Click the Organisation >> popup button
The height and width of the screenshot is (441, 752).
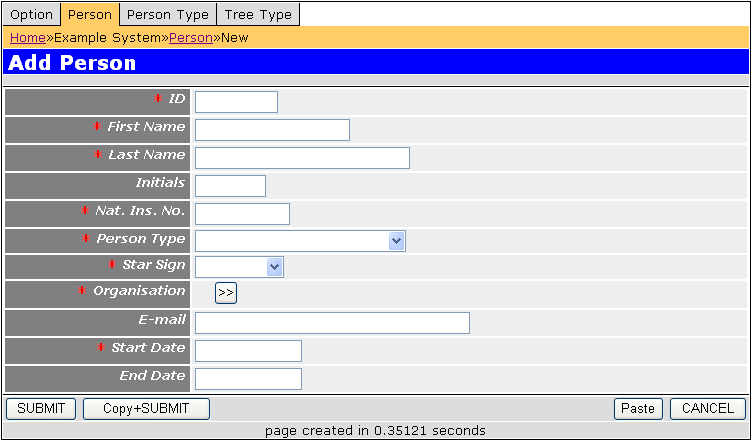(x=226, y=293)
